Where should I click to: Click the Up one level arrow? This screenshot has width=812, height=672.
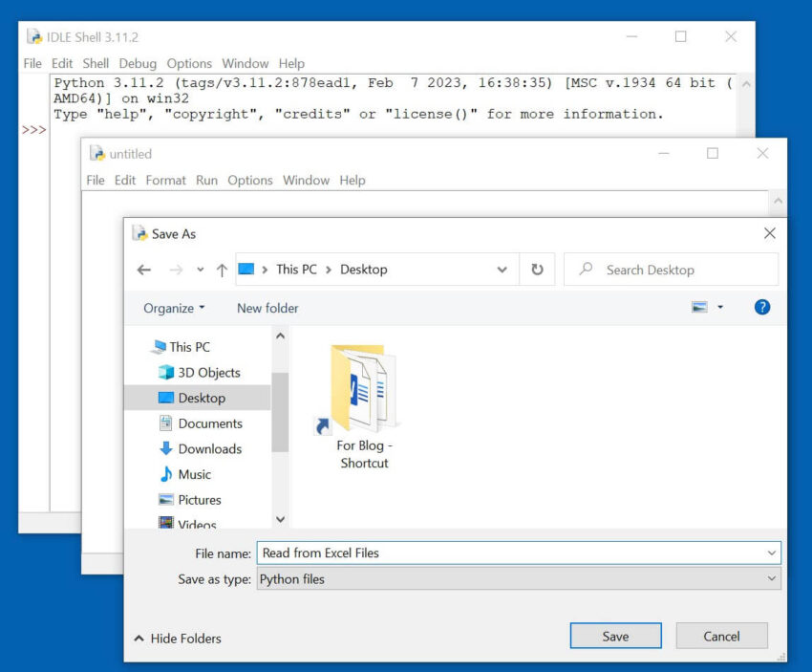pyautogui.click(x=222, y=271)
